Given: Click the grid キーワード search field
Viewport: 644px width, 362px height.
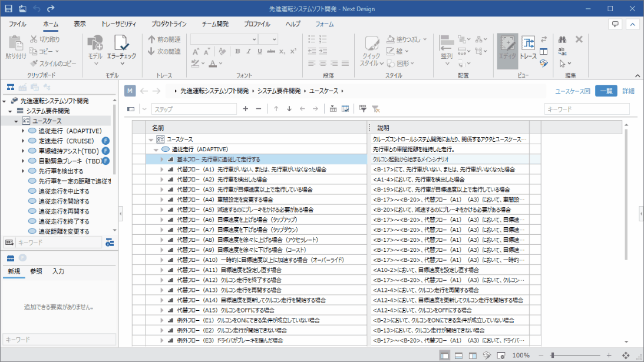Looking at the screenshot, I should (587, 109).
